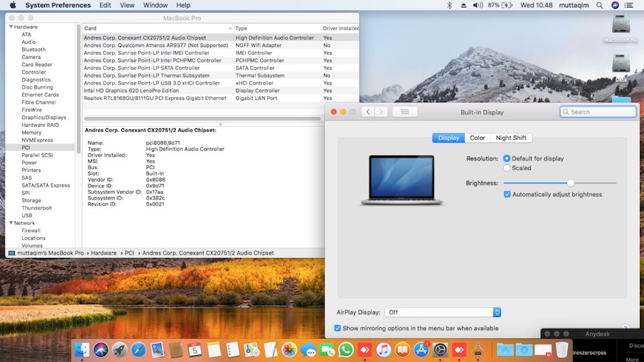
Task: Adjust the Brightness slider
Action: [570, 183]
